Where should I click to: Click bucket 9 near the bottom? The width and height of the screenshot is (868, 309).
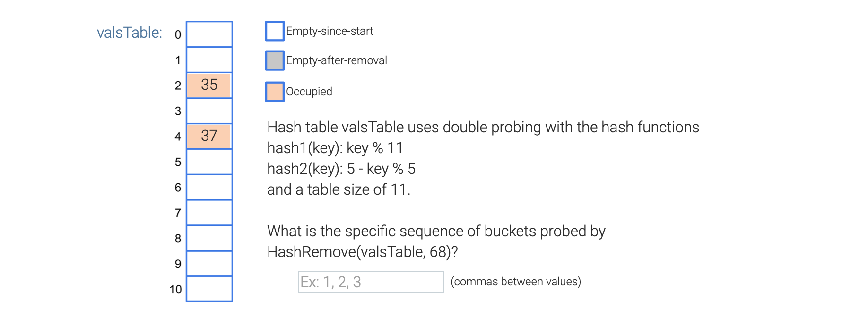(209, 264)
